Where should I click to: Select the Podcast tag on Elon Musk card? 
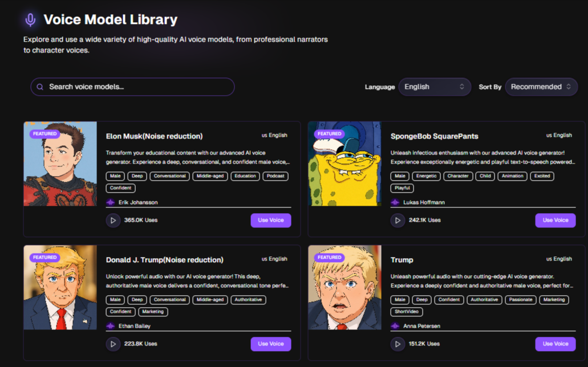coord(275,176)
